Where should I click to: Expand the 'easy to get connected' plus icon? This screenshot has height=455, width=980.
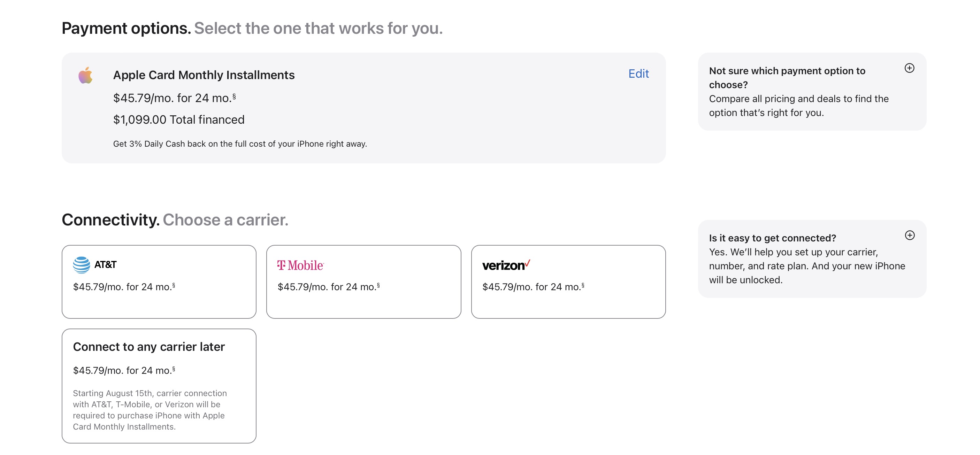(910, 235)
